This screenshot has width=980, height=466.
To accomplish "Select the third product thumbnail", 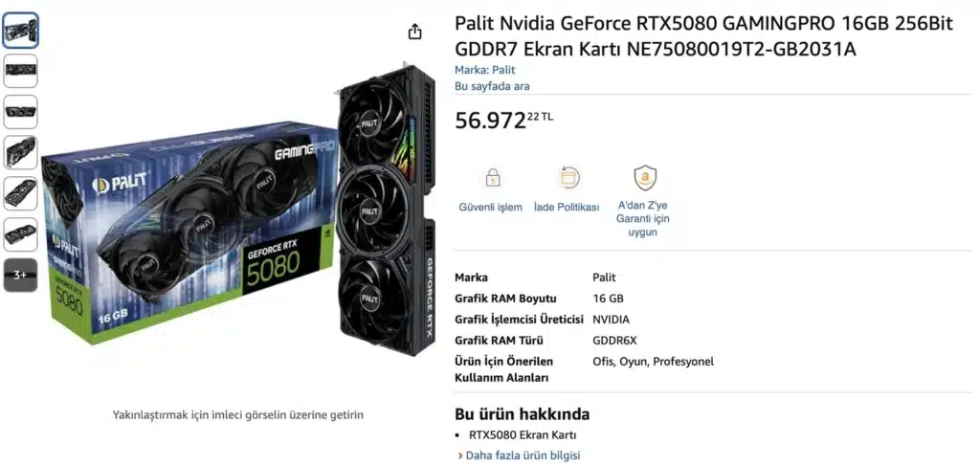I will [21, 112].
